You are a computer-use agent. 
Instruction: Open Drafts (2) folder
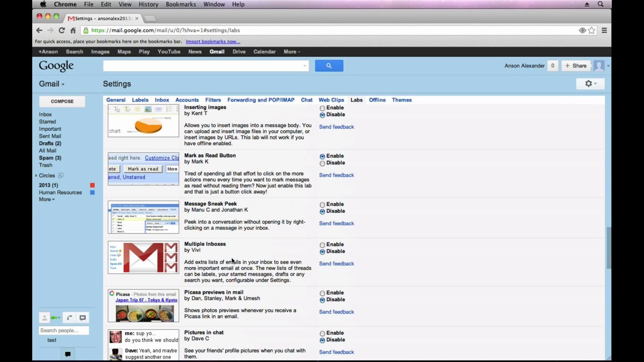50,144
